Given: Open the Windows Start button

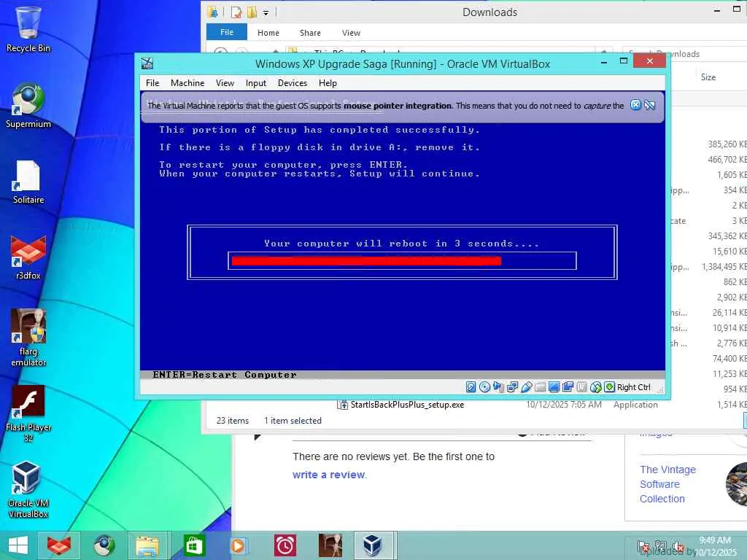Looking at the screenshot, I should [18, 545].
